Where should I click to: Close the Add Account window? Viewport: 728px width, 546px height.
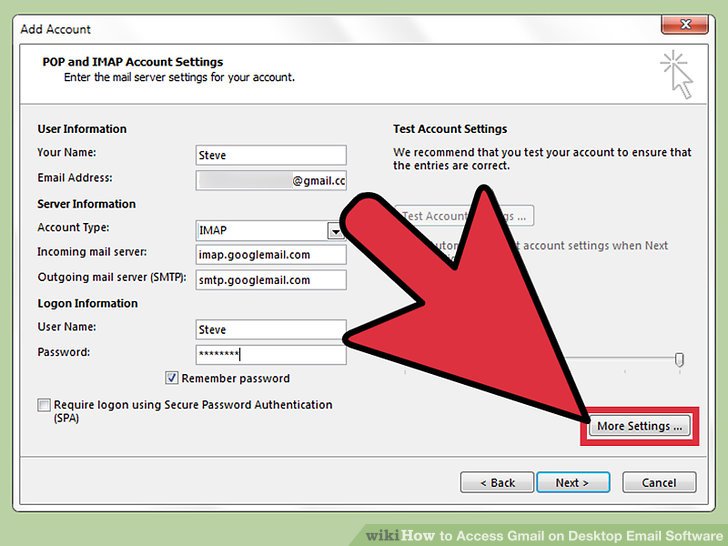tap(684, 24)
